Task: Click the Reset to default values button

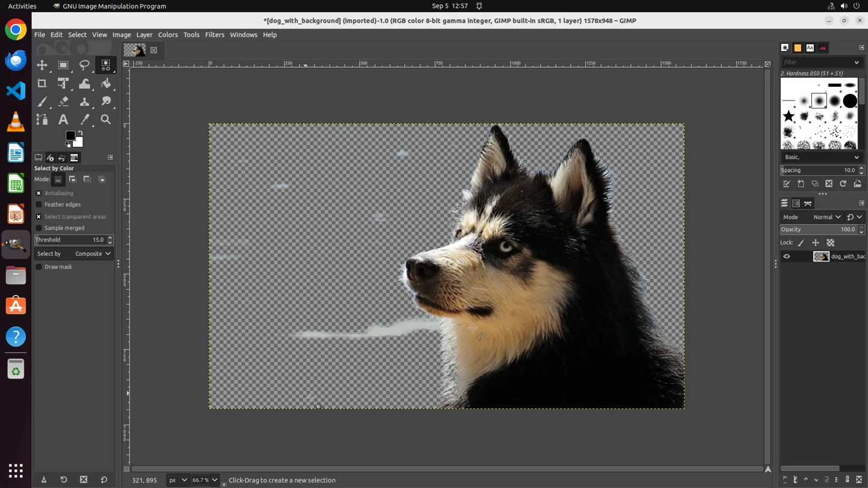Action: click(x=104, y=480)
